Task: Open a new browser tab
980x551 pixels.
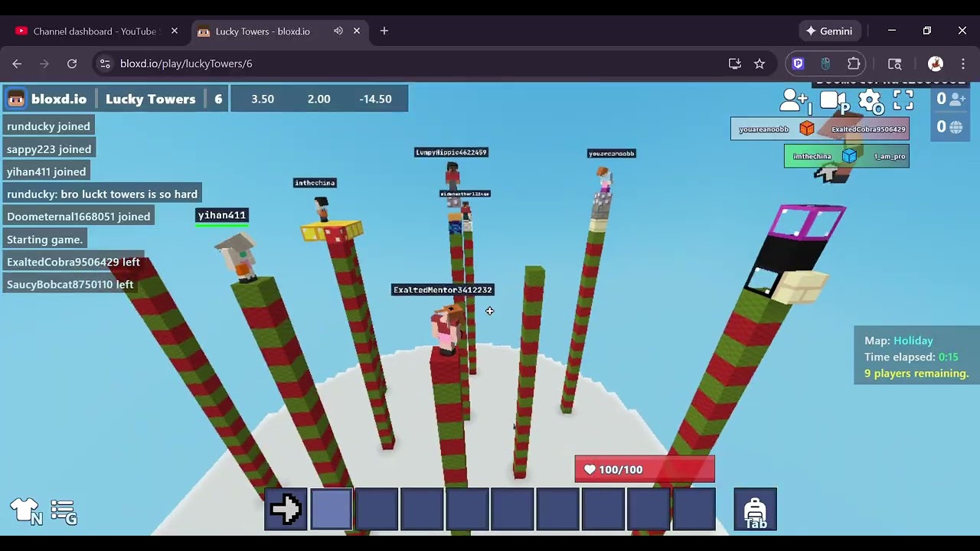Action: coord(384,31)
